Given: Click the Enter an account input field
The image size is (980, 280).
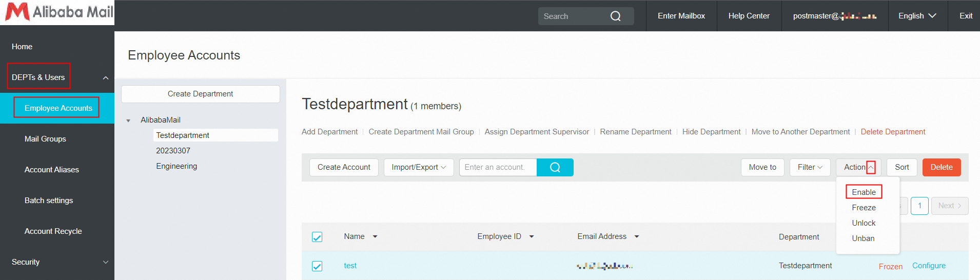Looking at the screenshot, I should pyautogui.click(x=498, y=167).
